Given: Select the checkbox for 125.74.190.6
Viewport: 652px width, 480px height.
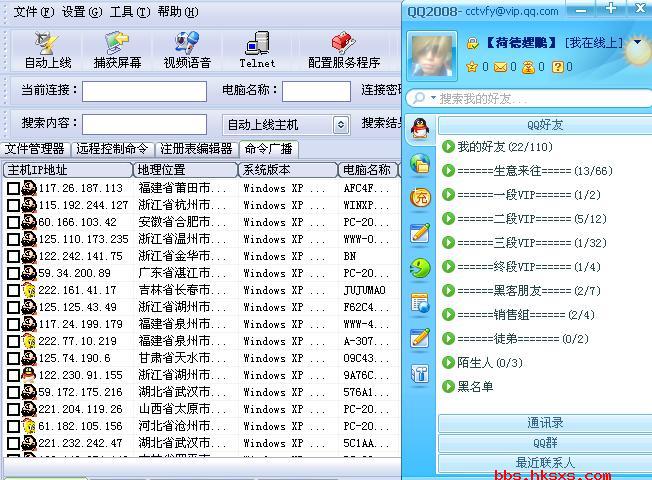Looking at the screenshot, I should [x=13, y=358].
